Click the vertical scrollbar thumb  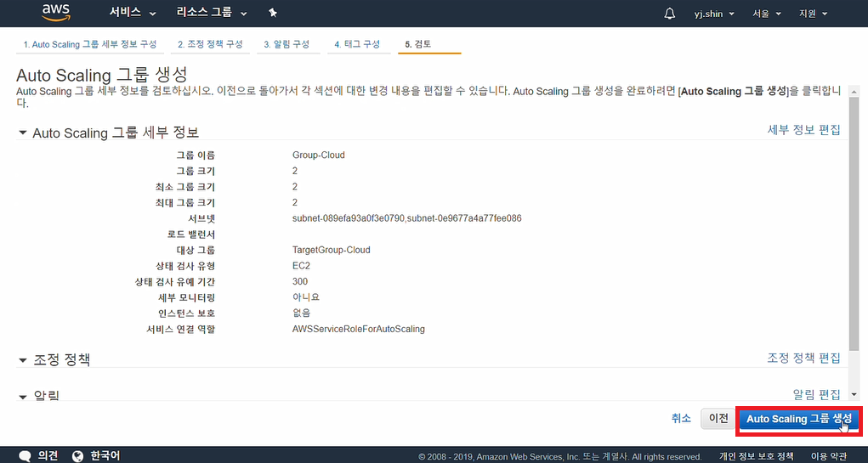[854, 224]
